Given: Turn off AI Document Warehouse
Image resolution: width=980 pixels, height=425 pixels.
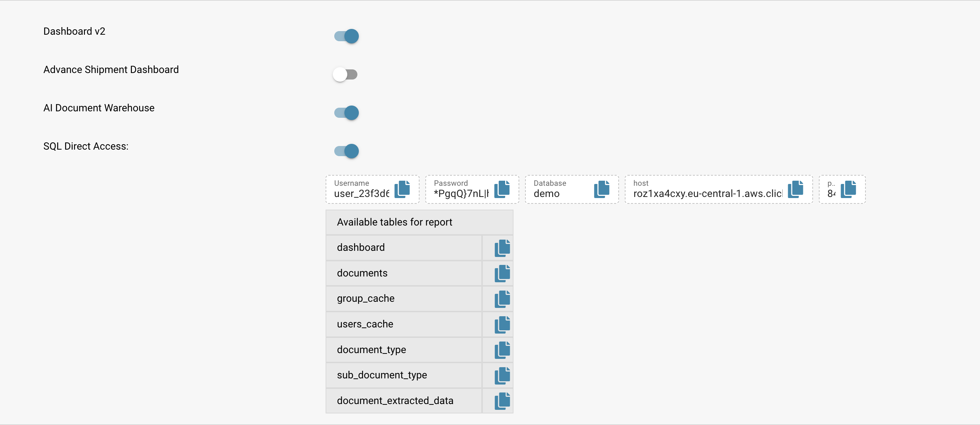Looking at the screenshot, I should coord(345,113).
